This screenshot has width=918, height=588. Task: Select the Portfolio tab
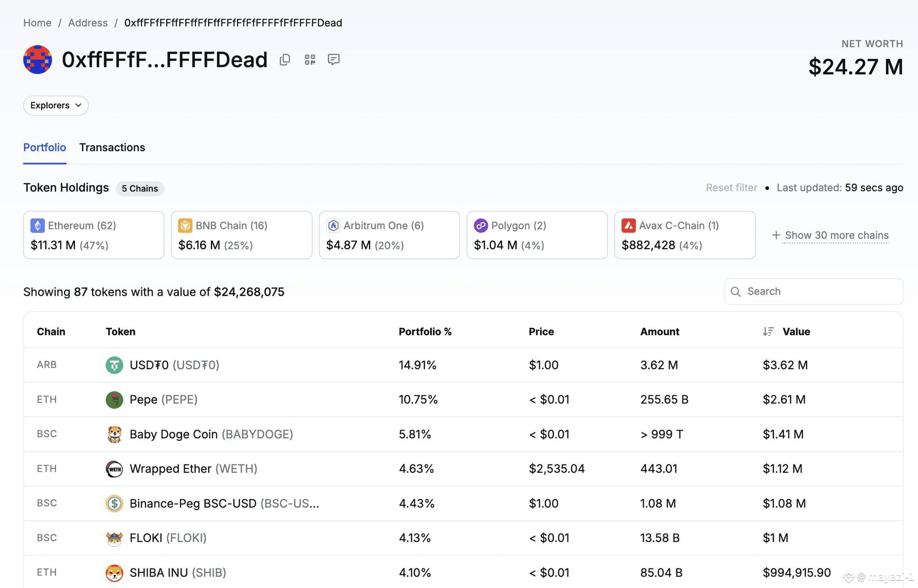(45, 147)
